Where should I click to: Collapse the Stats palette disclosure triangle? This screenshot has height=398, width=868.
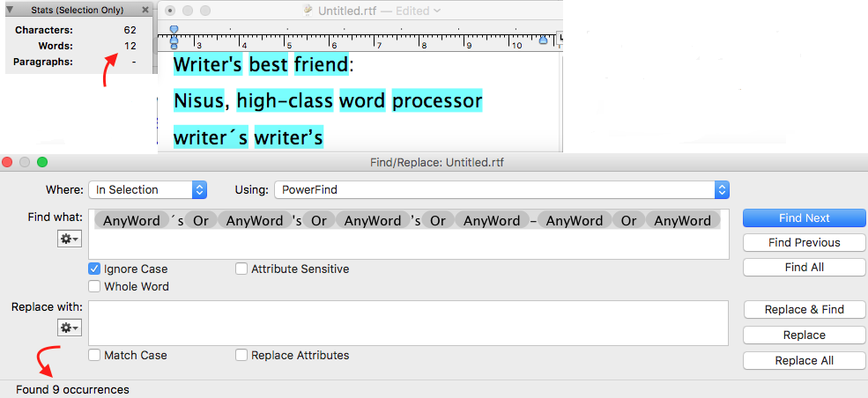11,11
